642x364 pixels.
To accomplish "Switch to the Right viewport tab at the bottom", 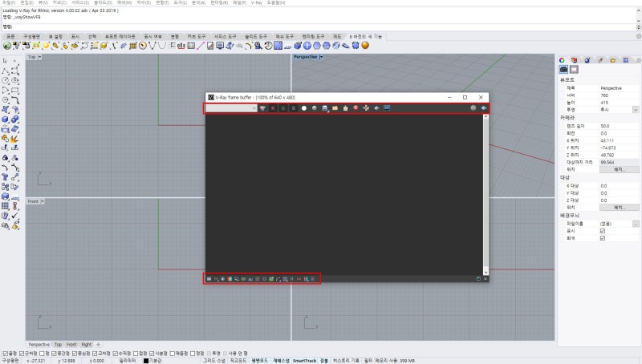I will pyautogui.click(x=87, y=345).
